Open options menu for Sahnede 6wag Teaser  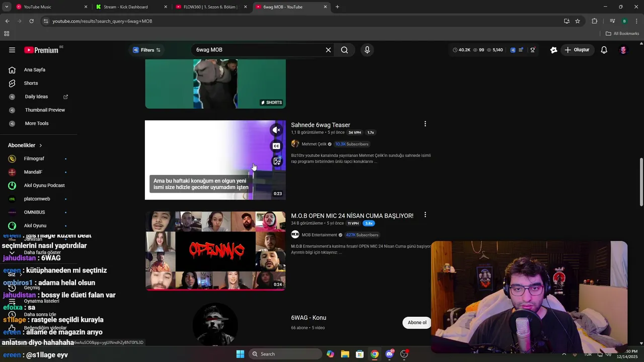pos(425,124)
